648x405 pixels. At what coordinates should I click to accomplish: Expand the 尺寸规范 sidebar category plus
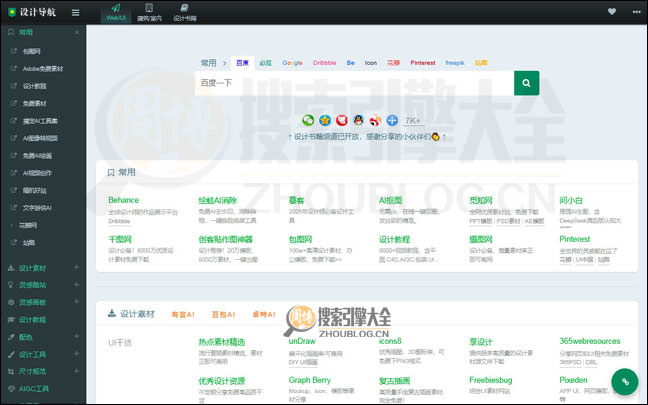(x=76, y=371)
